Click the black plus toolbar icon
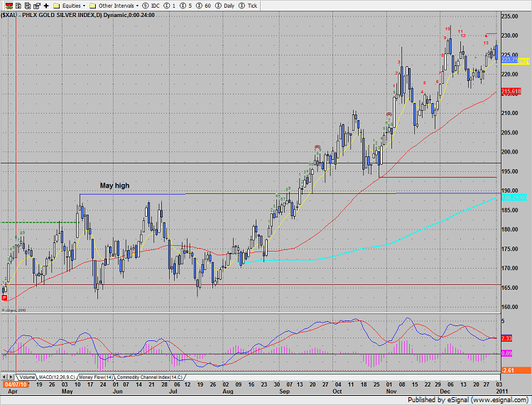532x405 pixels. [x=47, y=5]
